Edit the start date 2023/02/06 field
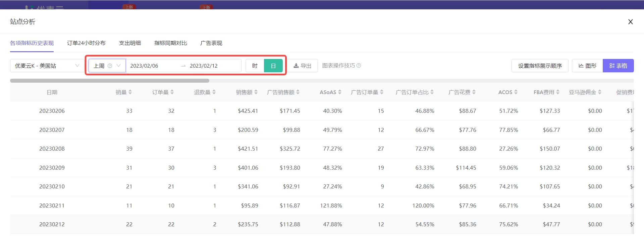 144,66
